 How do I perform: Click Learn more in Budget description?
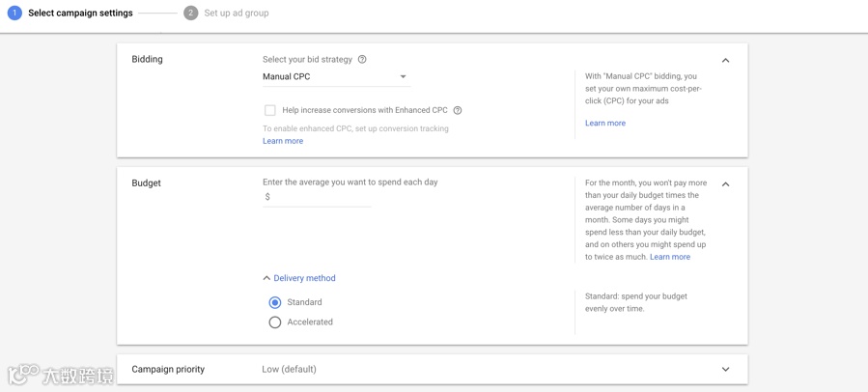(670, 257)
